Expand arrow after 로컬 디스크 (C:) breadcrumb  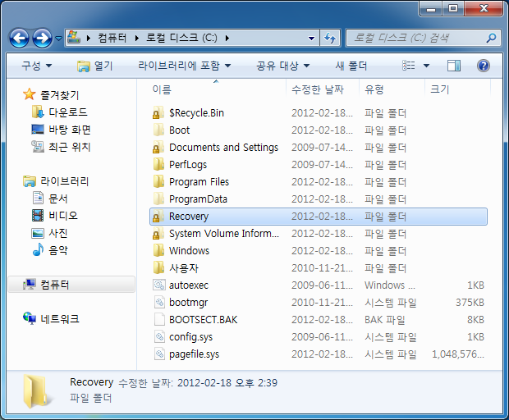[x=227, y=39]
